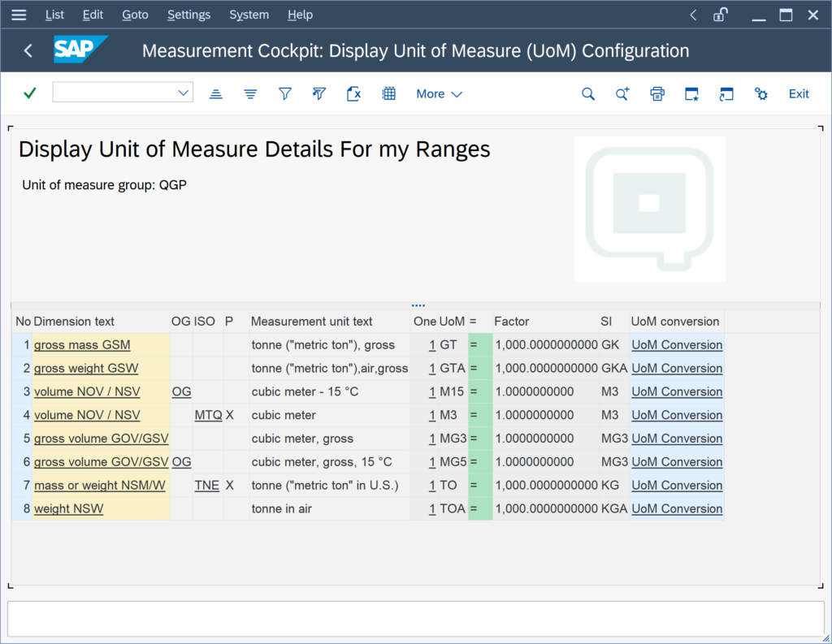832x644 pixels.
Task: Open the 'mass or weight NSM/W' link
Action: 100,485
